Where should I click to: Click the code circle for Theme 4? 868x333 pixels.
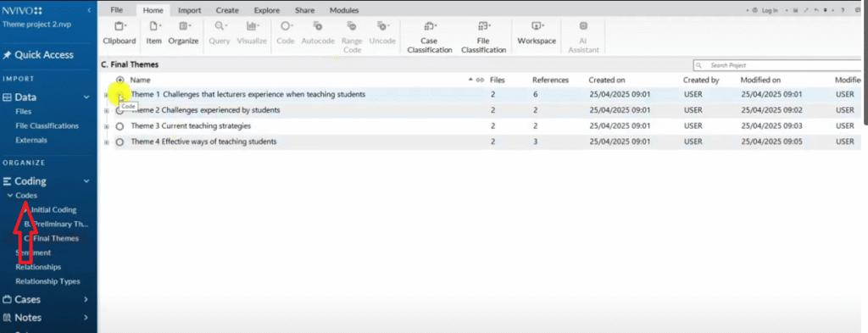point(120,142)
